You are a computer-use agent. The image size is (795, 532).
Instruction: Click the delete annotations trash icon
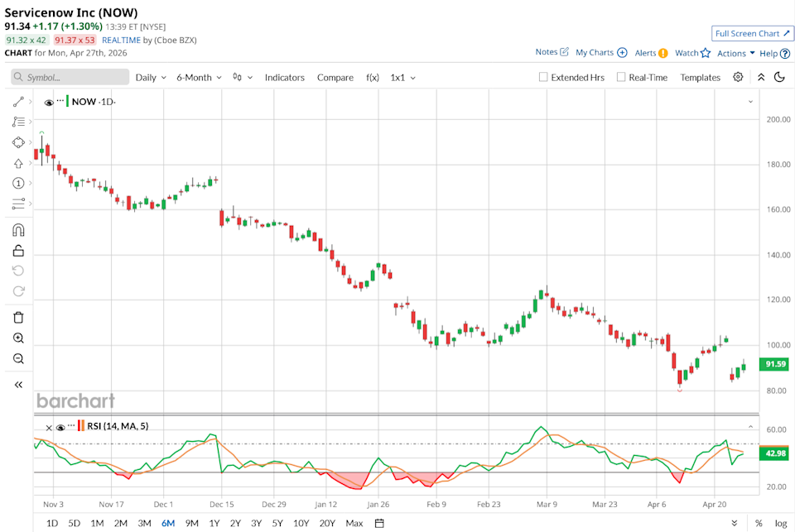[18, 317]
